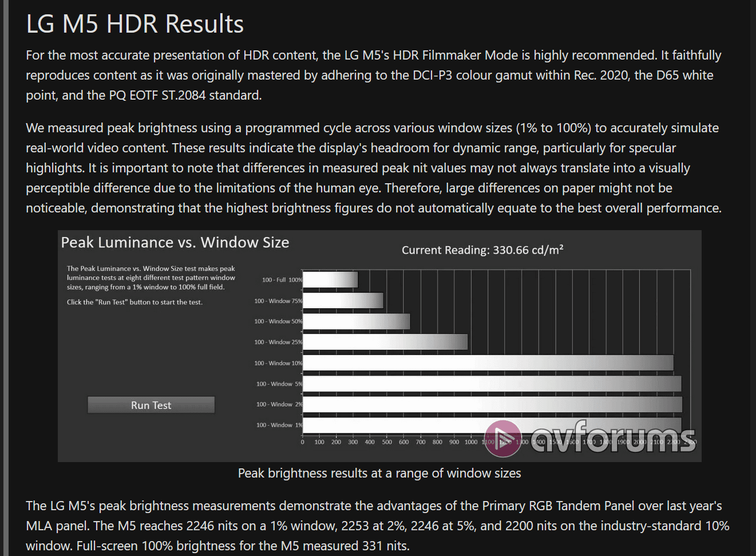Click the "800" label on chart axis
This screenshot has width=756, height=556.
tap(437, 441)
